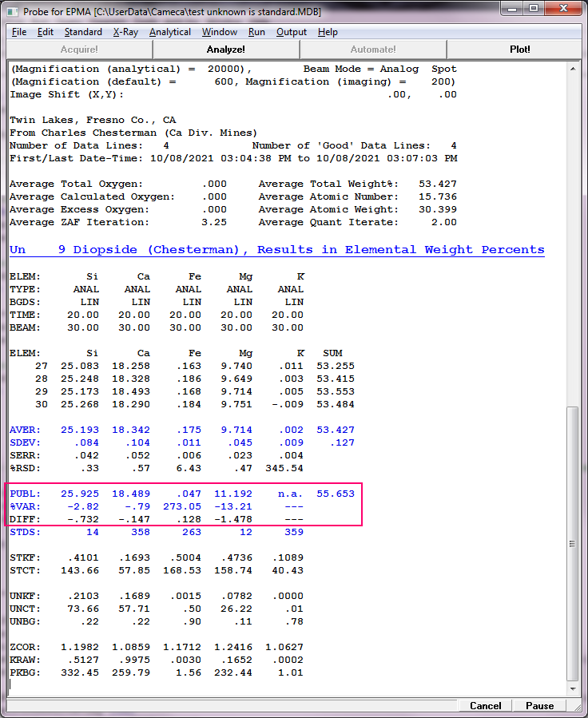Open the Analytical menu

(170, 32)
